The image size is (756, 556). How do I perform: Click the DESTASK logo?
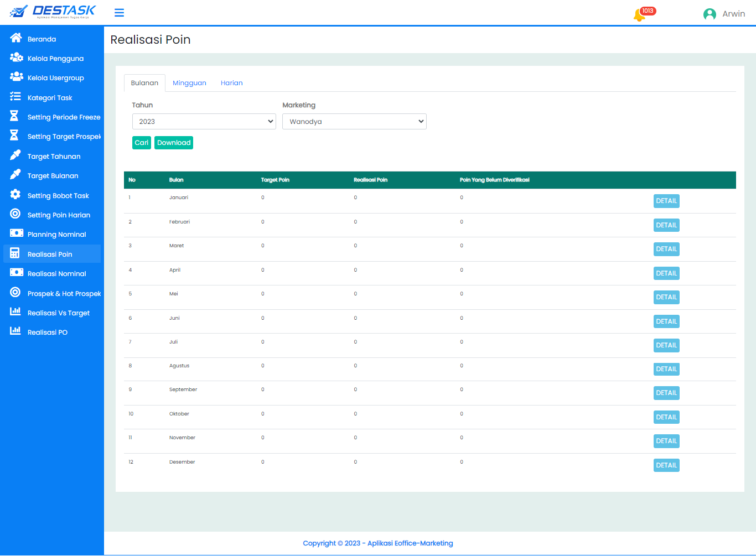[53, 12]
